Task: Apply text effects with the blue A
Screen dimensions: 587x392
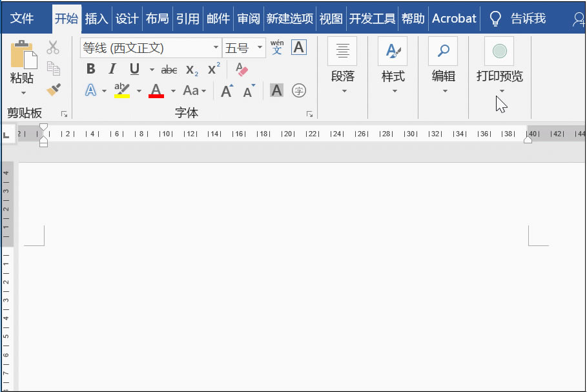Action: [x=90, y=90]
